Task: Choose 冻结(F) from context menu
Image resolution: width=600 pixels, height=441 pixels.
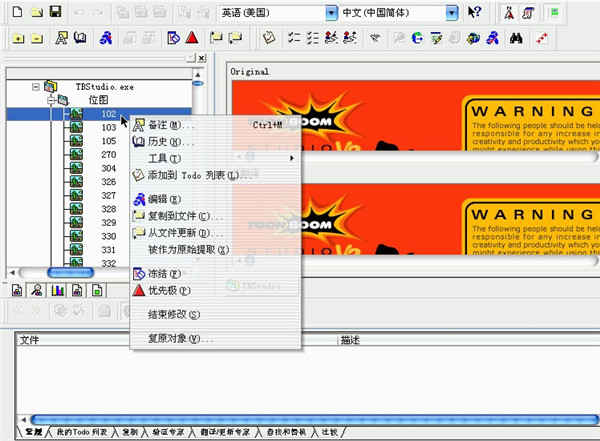Action: pyautogui.click(x=215, y=274)
